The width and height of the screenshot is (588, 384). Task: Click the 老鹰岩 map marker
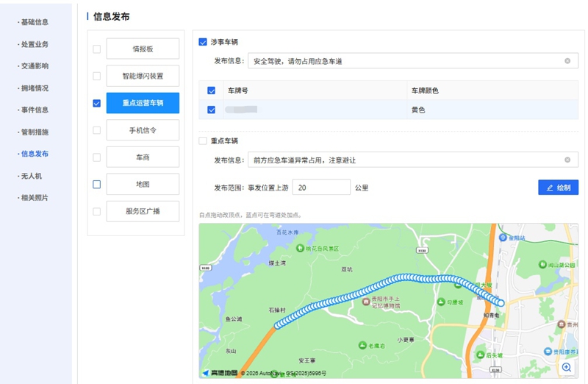click(x=362, y=345)
